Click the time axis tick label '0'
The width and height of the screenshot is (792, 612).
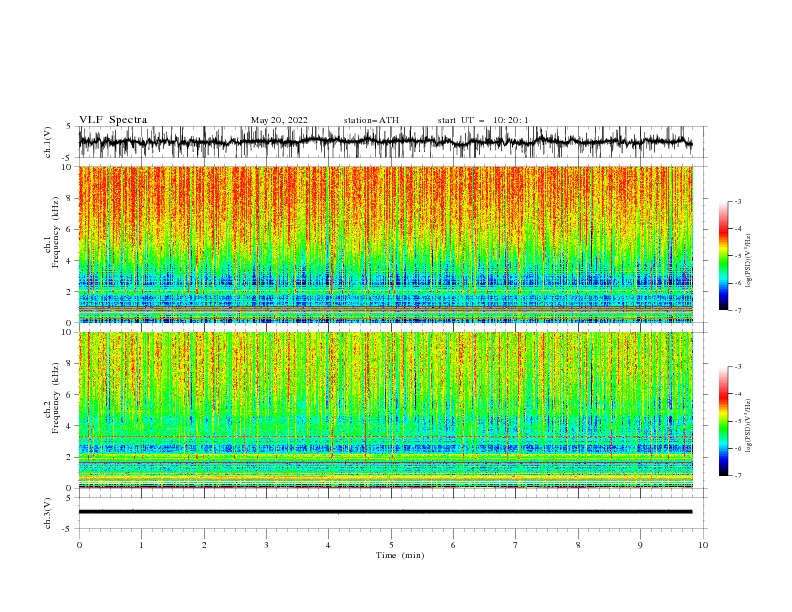[x=79, y=545]
